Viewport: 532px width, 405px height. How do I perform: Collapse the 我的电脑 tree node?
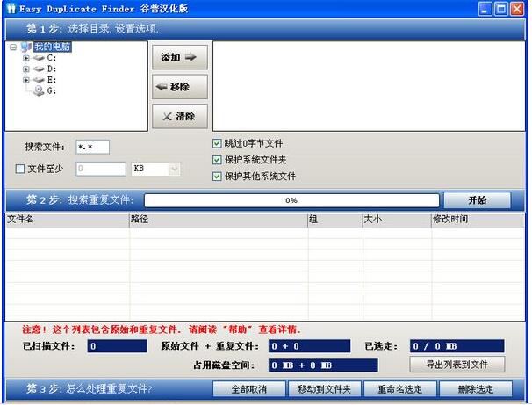point(13,47)
